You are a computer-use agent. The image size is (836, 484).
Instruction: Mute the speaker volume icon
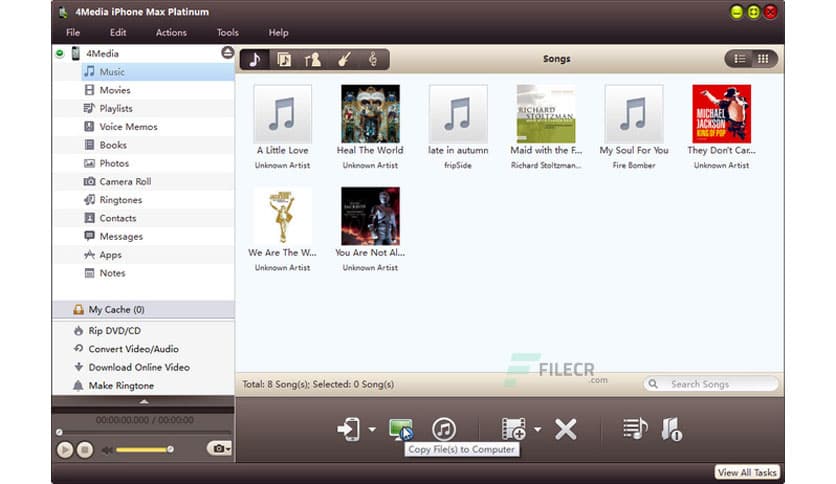tap(107, 450)
